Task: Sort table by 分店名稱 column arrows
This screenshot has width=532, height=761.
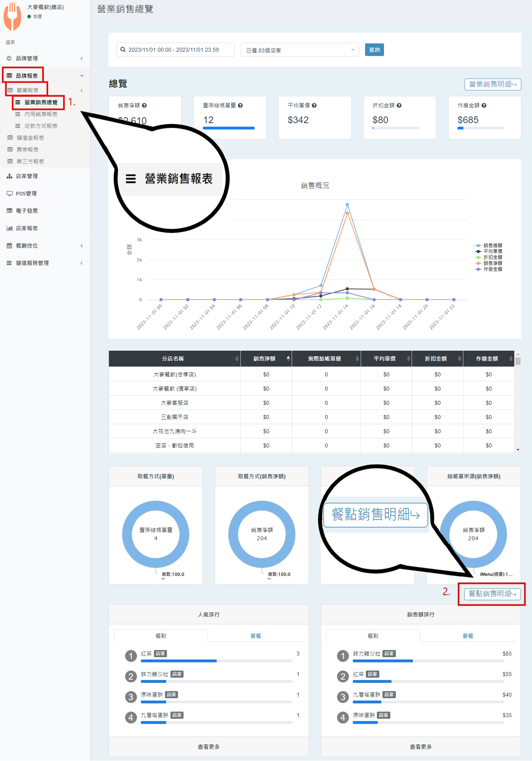Action: [237, 359]
